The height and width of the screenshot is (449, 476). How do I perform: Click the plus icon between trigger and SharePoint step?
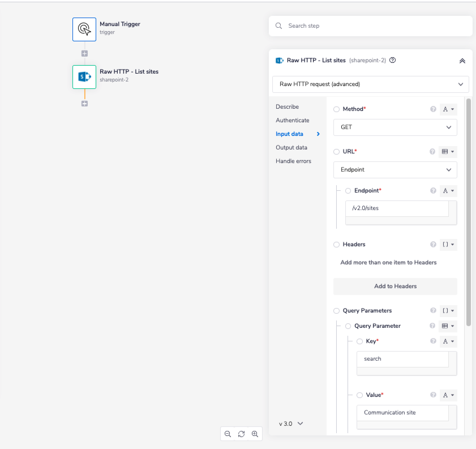click(84, 54)
